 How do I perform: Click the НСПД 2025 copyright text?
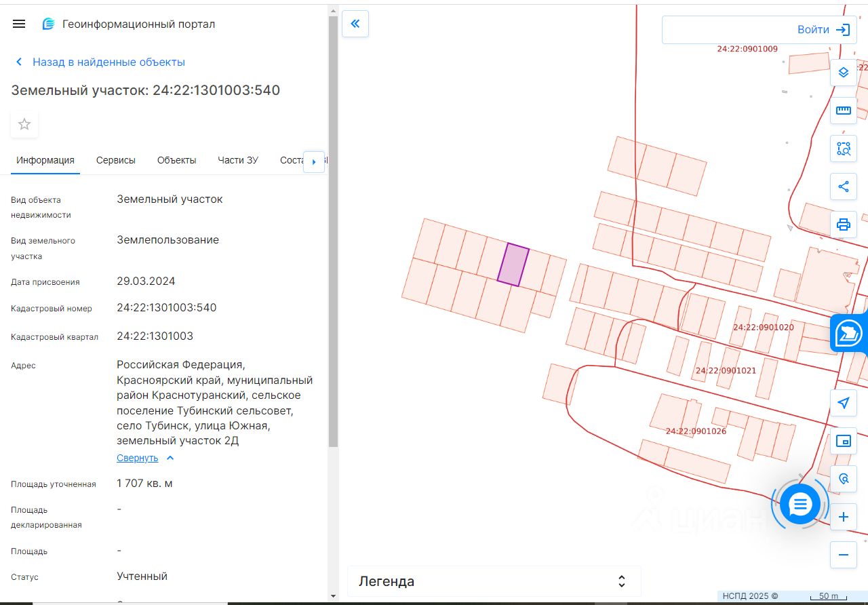click(751, 596)
